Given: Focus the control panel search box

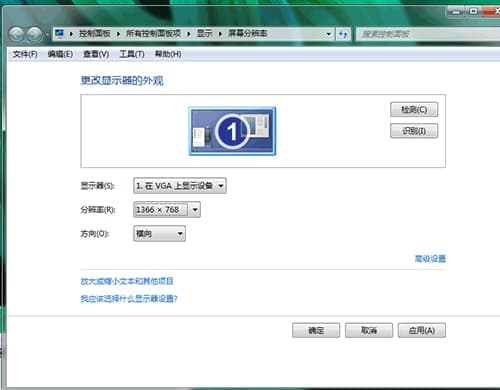Looking at the screenshot, I should [428, 34].
